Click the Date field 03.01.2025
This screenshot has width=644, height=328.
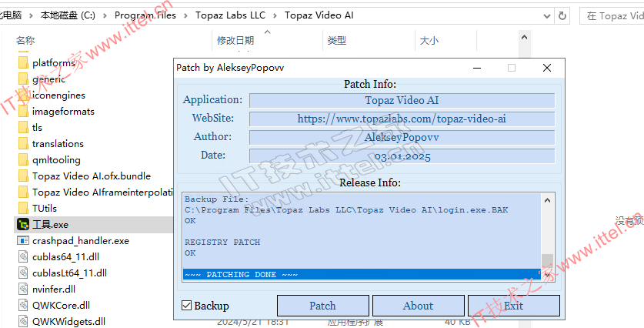(402, 156)
